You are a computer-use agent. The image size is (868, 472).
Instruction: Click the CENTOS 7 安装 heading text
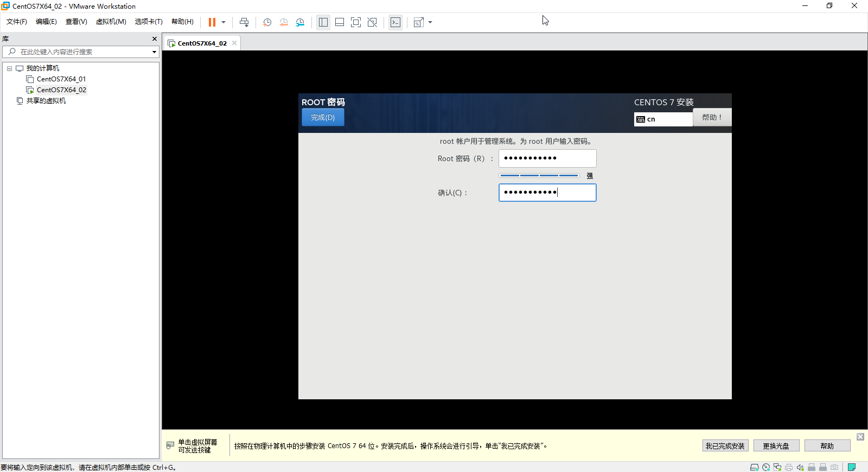[x=663, y=102]
